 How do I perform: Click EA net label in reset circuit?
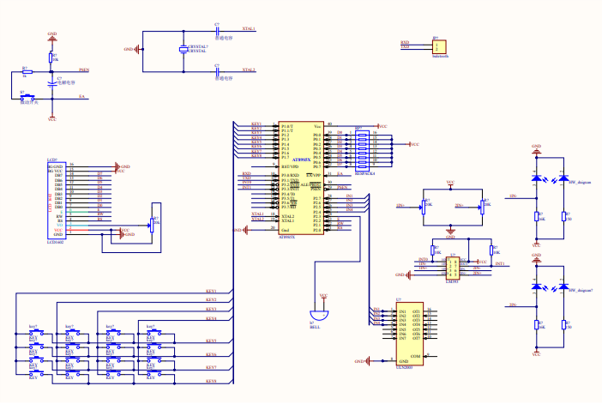point(82,97)
